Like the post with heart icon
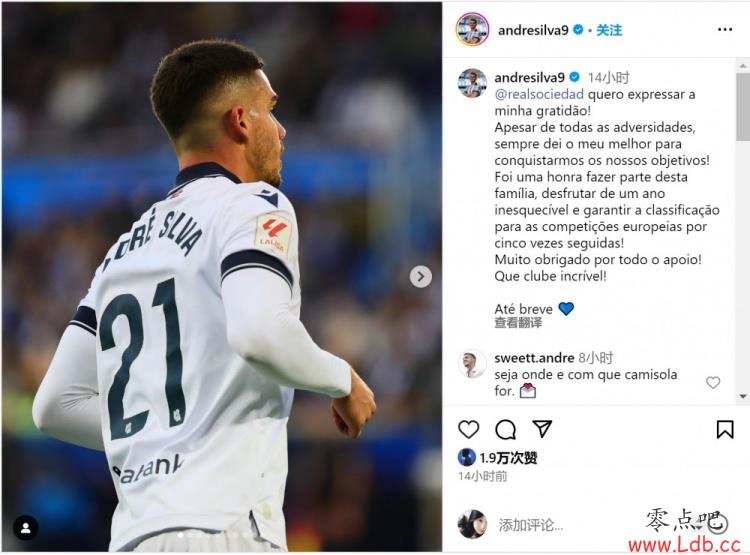This screenshot has height=555, width=750. [x=468, y=429]
